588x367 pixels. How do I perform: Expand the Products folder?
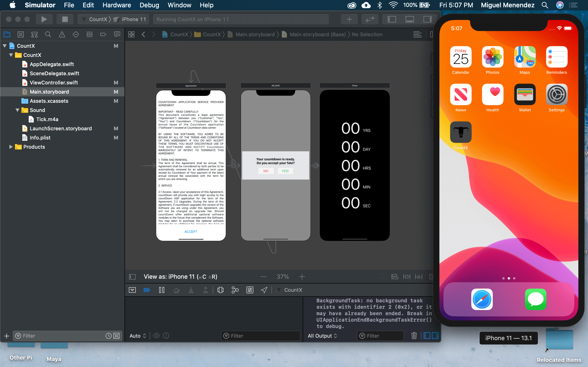tap(11, 147)
